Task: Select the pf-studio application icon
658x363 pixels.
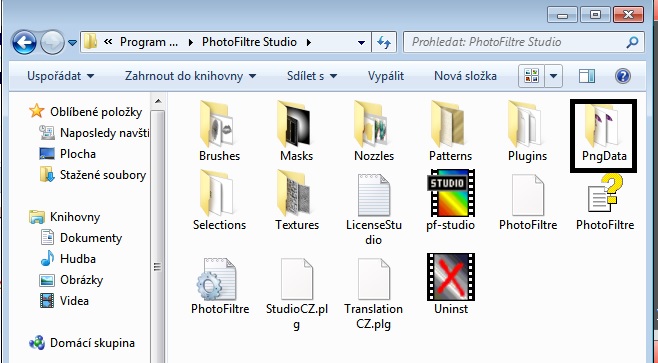Action: 450,201
